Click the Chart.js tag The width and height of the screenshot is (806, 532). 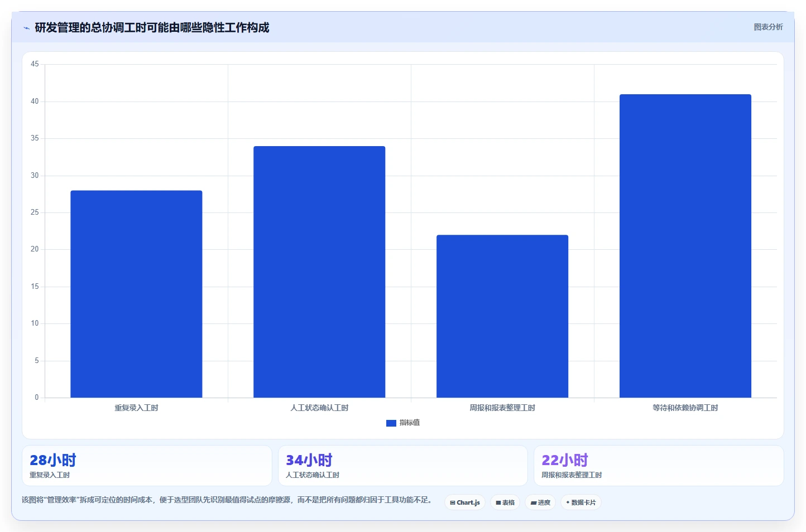click(465, 502)
